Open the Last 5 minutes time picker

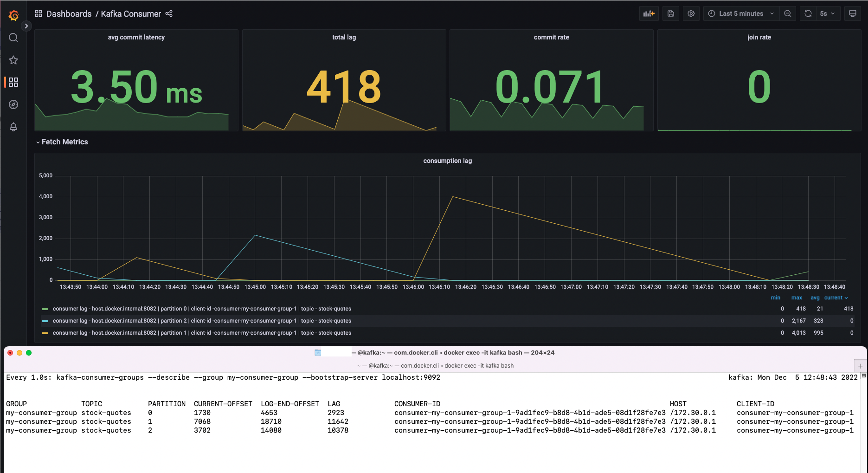coord(741,13)
